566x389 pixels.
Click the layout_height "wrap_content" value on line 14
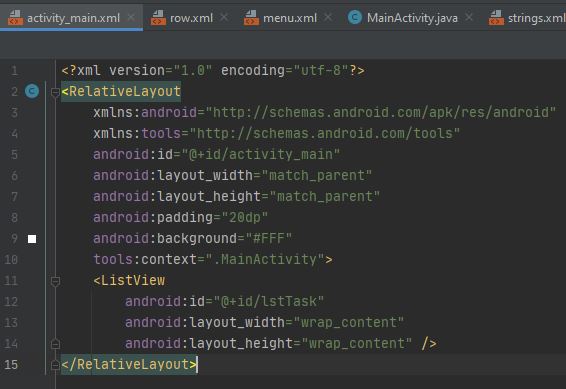pos(357,343)
